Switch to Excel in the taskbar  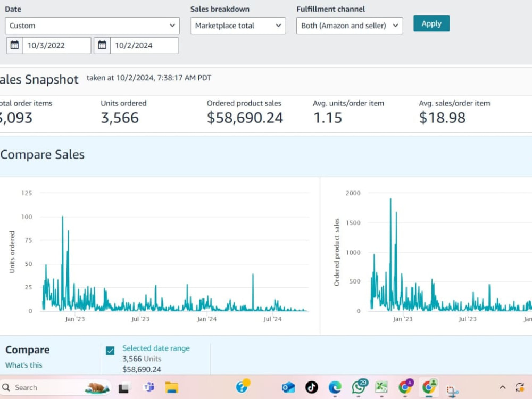(x=381, y=387)
